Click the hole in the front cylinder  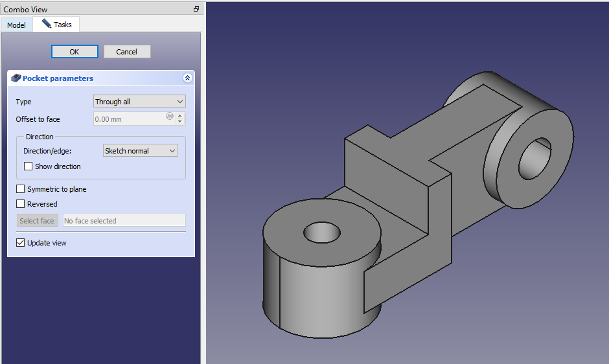click(x=321, y=233)
